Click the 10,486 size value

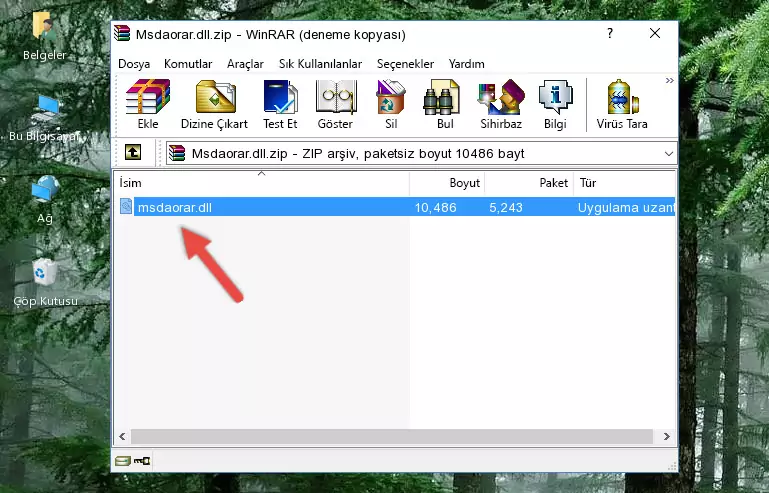tap(436, 208)
